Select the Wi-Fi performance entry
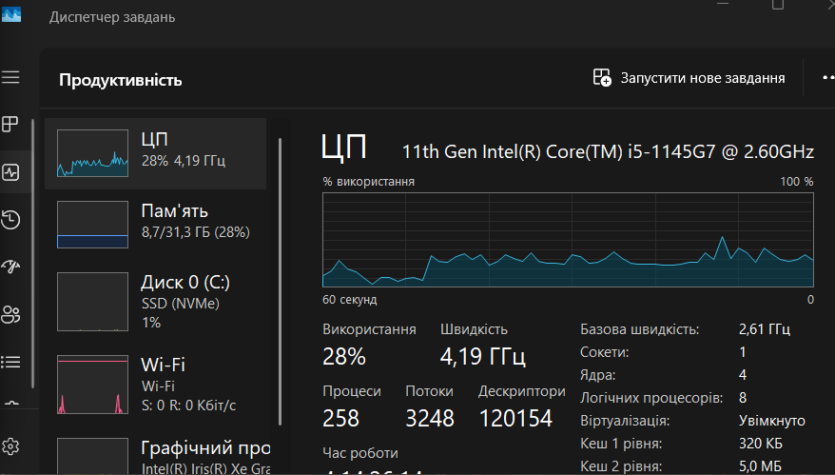Image resolution: width=835 pixels, height=475 pixels. (155, 384)
